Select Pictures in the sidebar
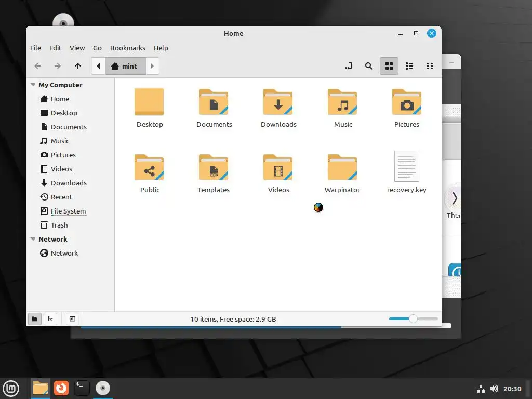Screen dimensions: 532x399 tap(70, 155)
